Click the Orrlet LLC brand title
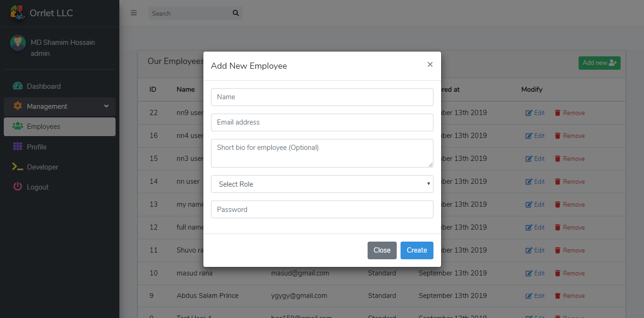This screenshot has width=644, height=318. click(52, 13)
